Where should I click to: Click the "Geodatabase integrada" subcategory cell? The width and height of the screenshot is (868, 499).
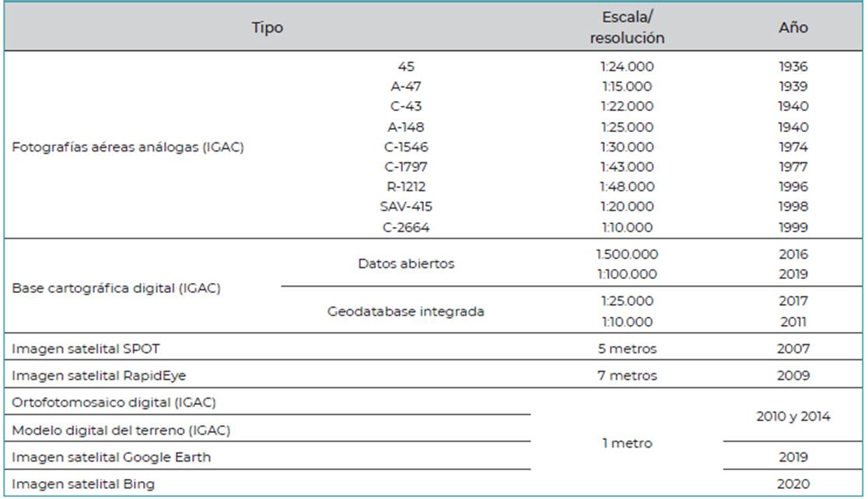click(406, 312)
